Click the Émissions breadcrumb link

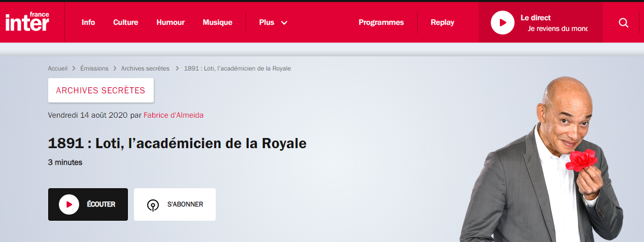click(x=94, y=68)
